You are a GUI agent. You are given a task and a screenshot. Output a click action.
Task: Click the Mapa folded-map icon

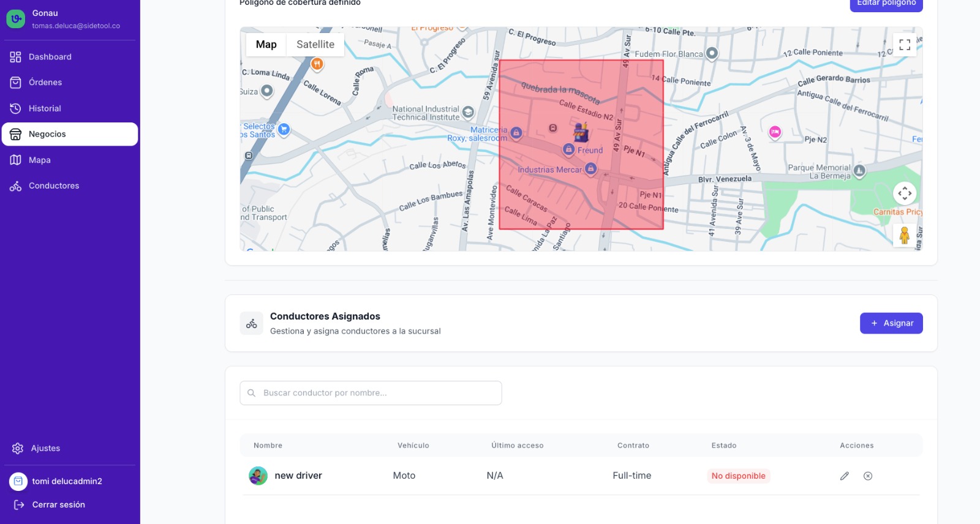pyautogui.click(x=16, y=160)
